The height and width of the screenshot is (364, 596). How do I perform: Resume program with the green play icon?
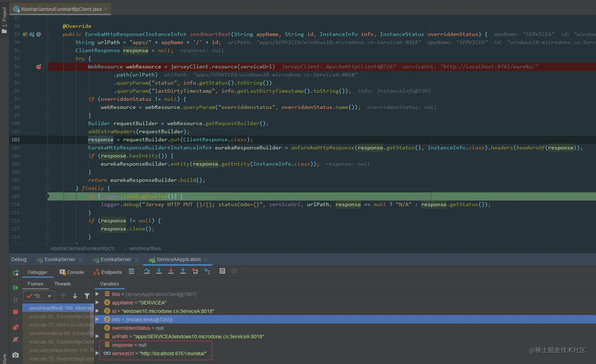pos(16,288)
